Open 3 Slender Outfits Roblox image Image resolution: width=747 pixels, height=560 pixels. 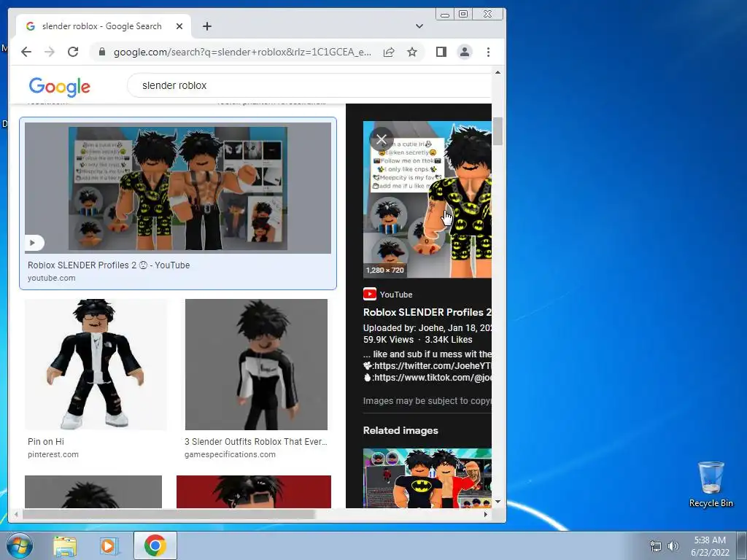[256, 365]
